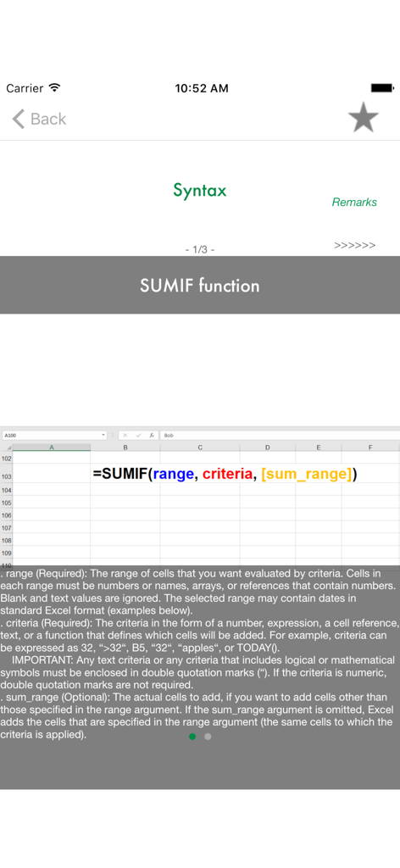Tap the 'Bob' formula bar text
Viewport: 400px width, 868px height.
point(169,436)
